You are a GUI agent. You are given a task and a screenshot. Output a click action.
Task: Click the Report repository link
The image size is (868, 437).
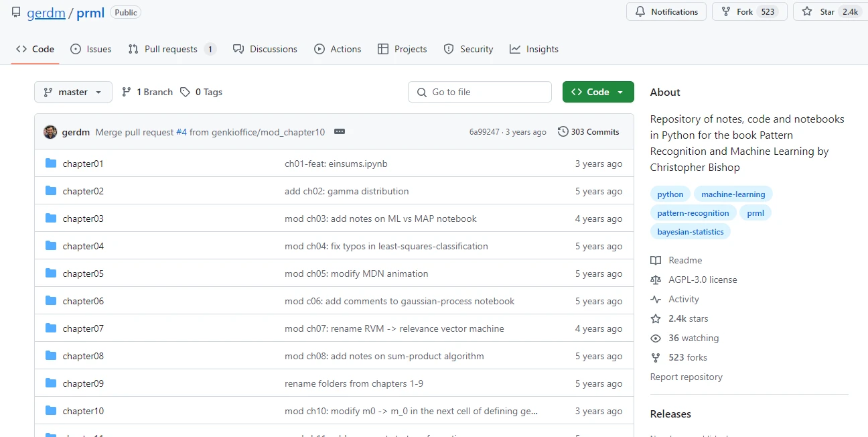click(x=686, y=377)
